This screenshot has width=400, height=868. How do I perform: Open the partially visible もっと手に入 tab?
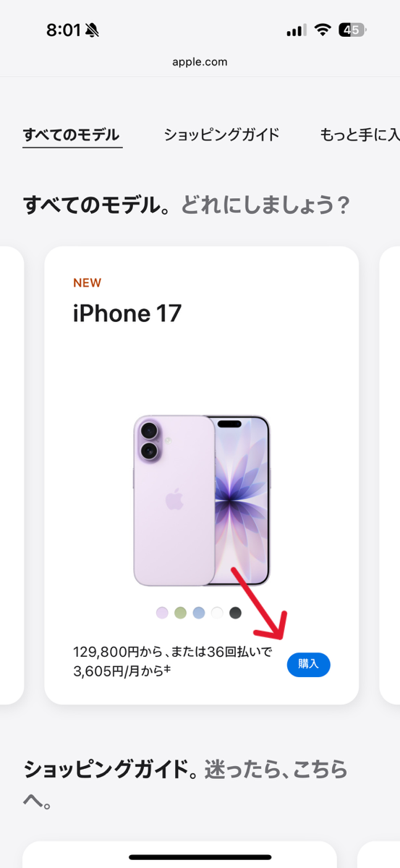pyautogui.click(x=360, y=135)
